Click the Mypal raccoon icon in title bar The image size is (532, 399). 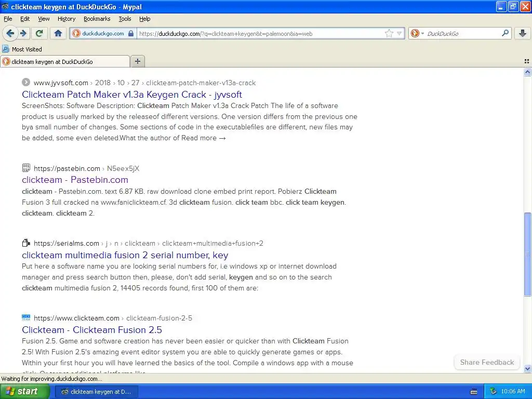(5, 6)
